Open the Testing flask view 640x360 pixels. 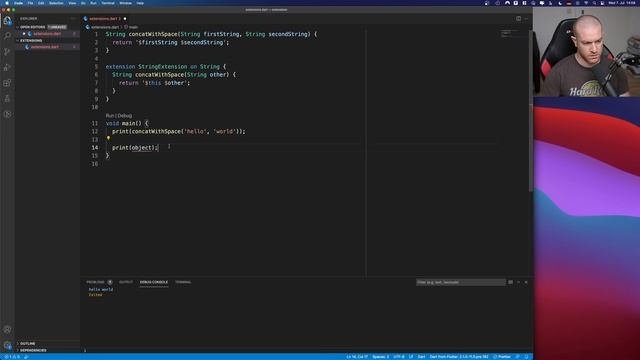7,99
